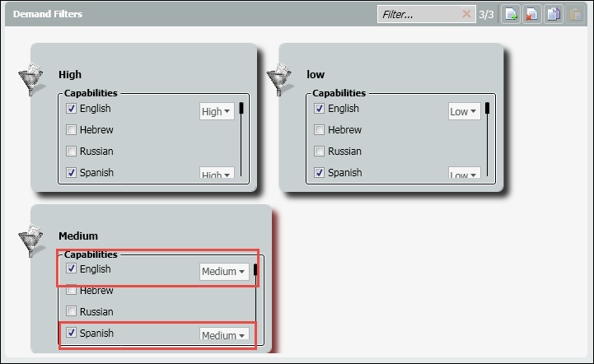Uncheck Spanish in the Medium filter

tap(72, 334)
